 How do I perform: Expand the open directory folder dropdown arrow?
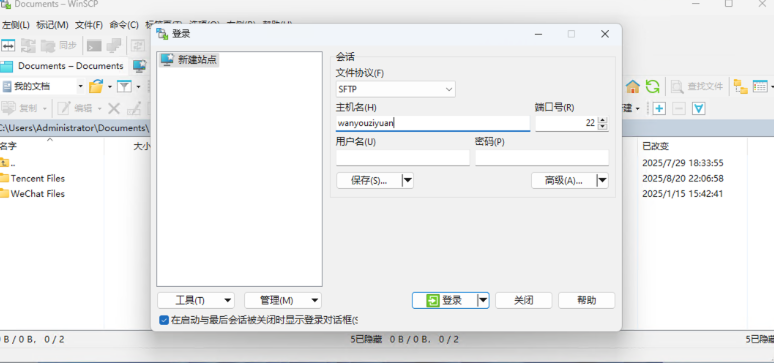pos(110,87)
